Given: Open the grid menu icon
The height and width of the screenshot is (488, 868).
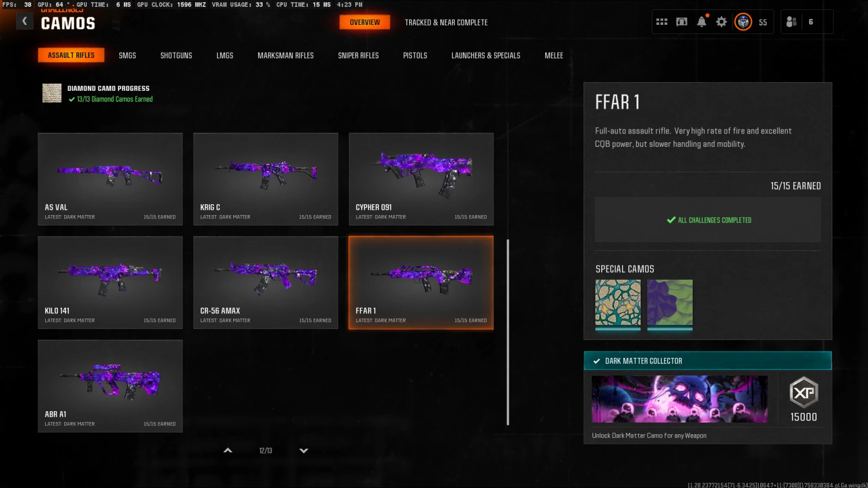Looking at the screenshot, I should (662, 22).
